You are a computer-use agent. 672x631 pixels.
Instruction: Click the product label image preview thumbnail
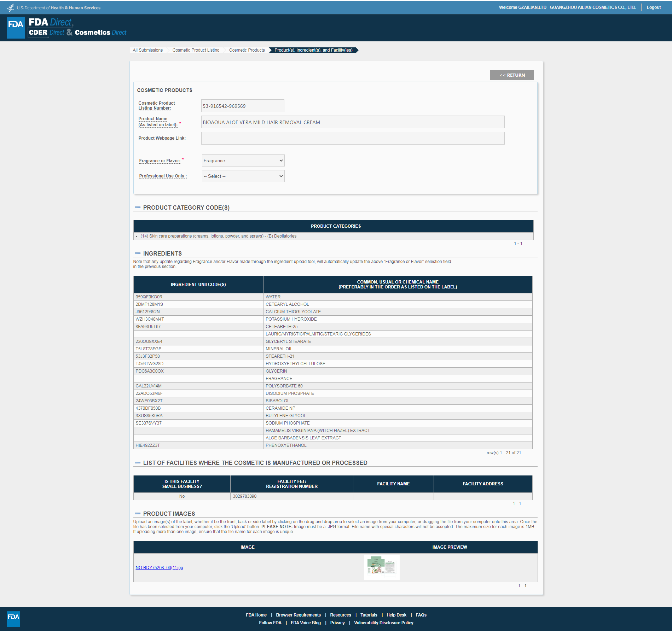click(382, 567)
